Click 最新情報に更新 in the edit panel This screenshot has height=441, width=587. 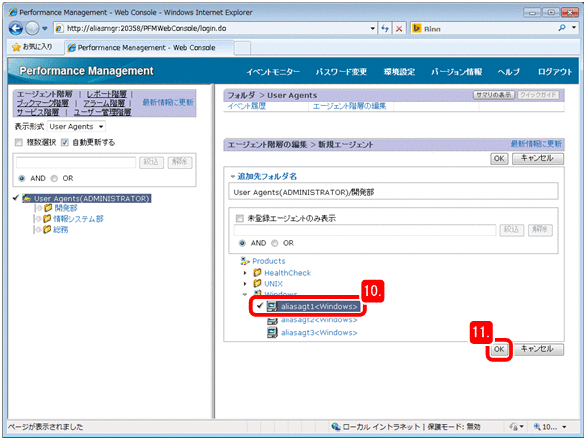(536, 144)
